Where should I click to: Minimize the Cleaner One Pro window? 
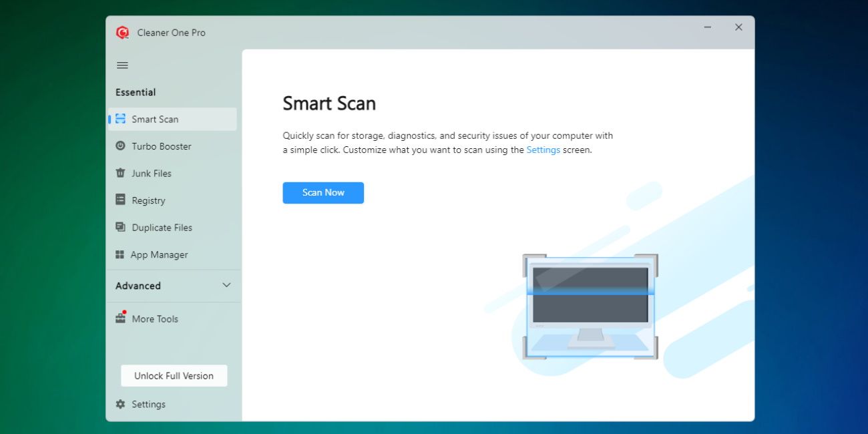pos(707,27)
